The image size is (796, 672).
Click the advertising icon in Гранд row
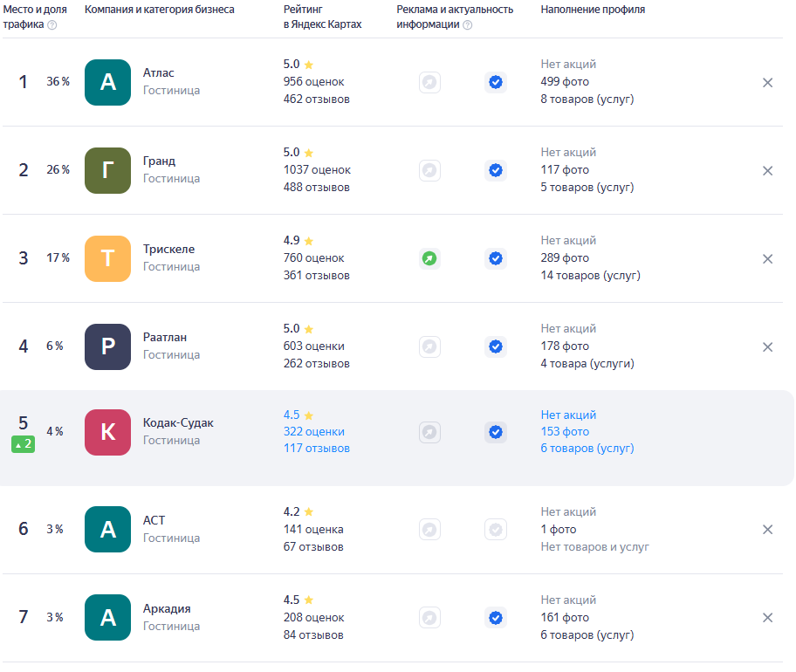click(429, 170)
